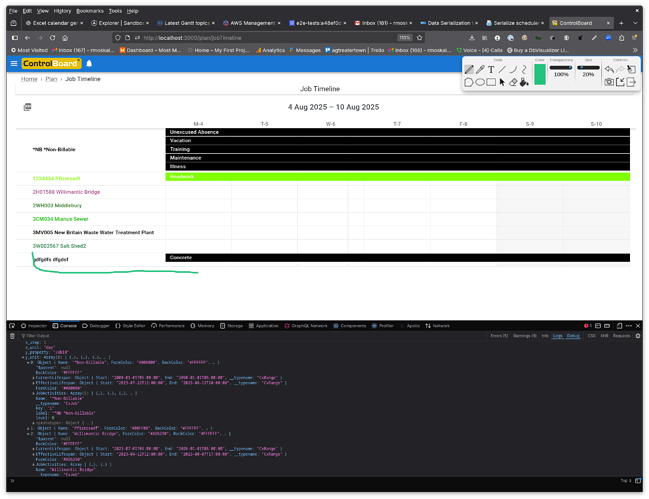Click the Roadwork green timeline bar

(397, 177)
